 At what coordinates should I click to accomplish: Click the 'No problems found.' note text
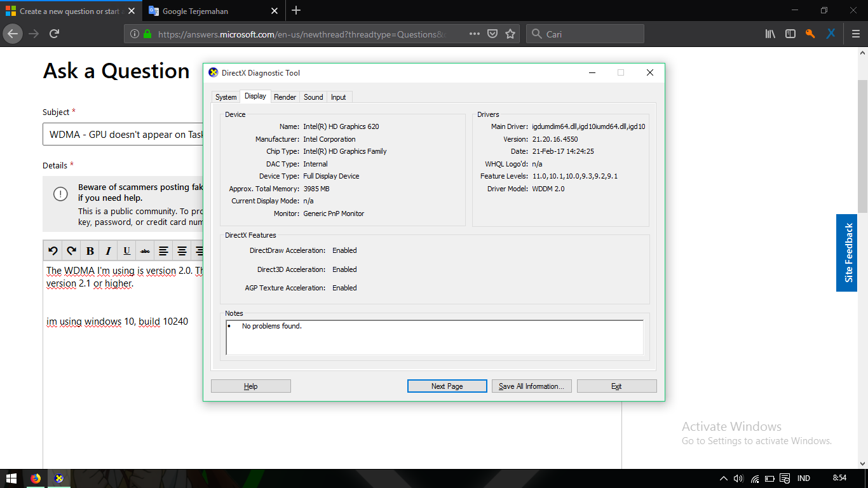(272, 326)
